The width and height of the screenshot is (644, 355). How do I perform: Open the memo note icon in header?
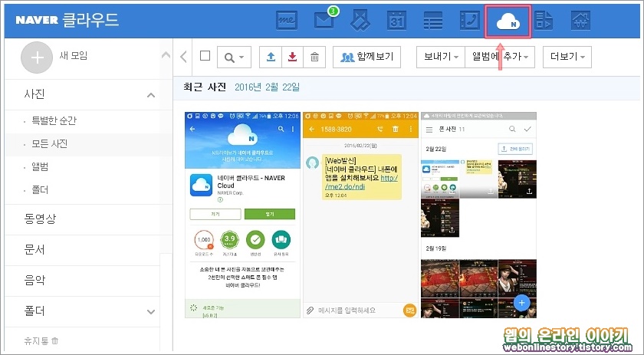(360, 20)
